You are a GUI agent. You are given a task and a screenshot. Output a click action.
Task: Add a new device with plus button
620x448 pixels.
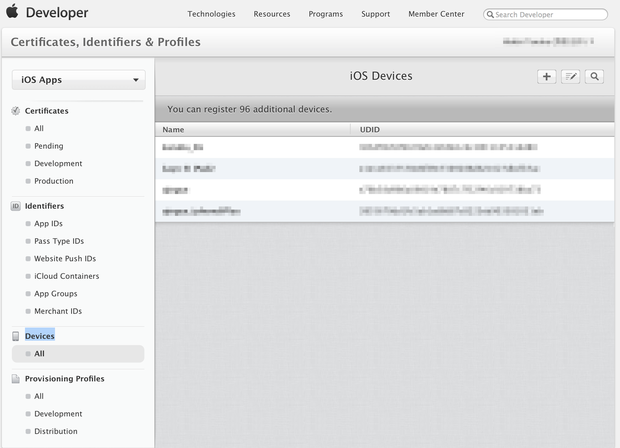pyautogui.click(x=546, y=76)
